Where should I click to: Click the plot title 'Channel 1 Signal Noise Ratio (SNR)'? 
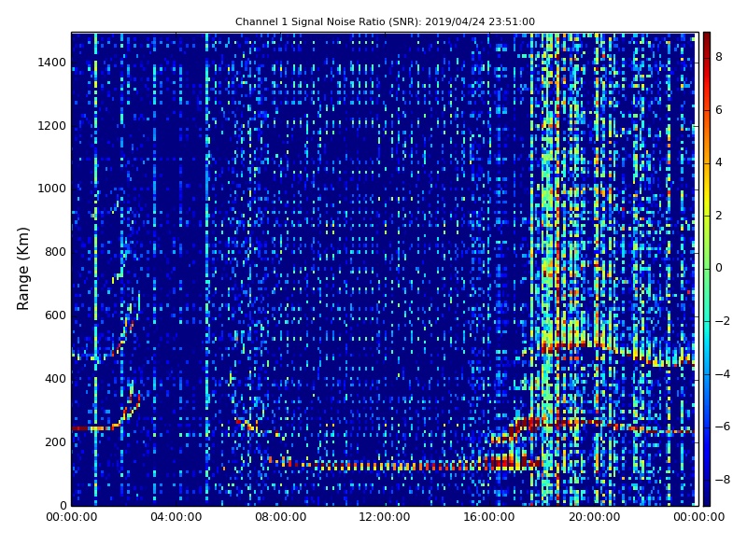pyautogui.click(x=385, y=21)
